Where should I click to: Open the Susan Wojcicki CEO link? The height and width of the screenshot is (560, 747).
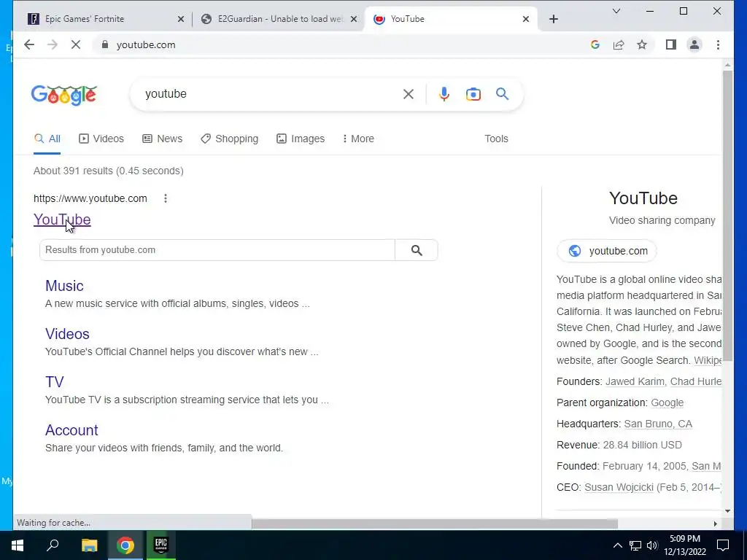click(x=619, y=487)
